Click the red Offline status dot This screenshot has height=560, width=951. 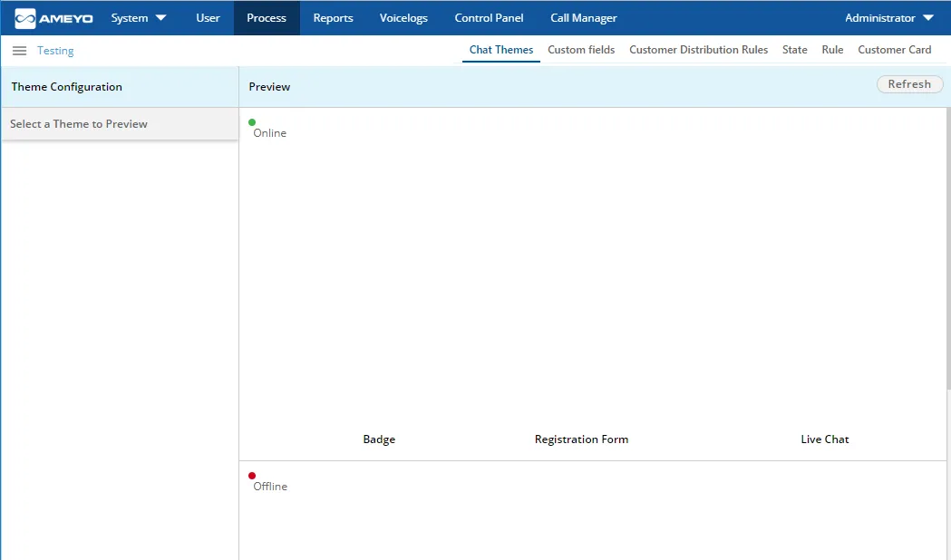(252, 476)
